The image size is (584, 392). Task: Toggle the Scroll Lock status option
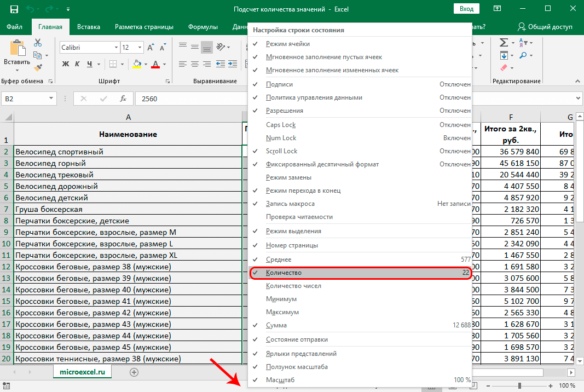point(360,151)
